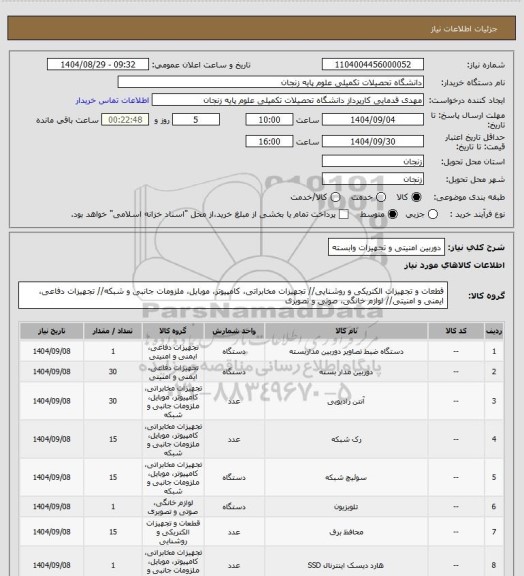524x576 pixels.
Task: Select row 8 item هارد دیسک اینترنال SSD
Action: [346, 565]
